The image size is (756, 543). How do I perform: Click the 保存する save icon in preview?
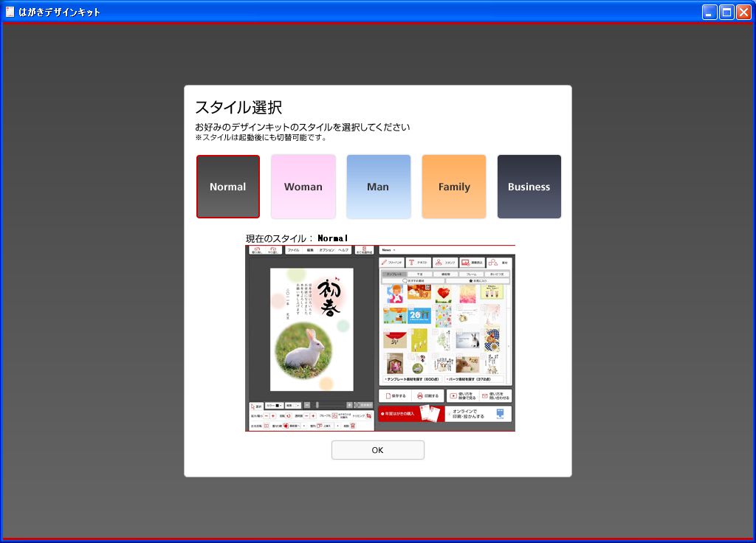coord(396,395)
